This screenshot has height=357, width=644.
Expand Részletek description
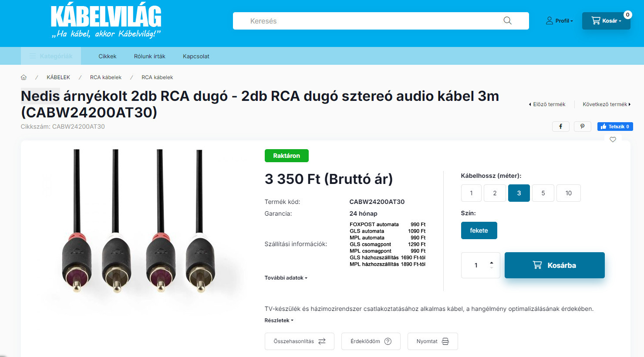tap(279, 320)
